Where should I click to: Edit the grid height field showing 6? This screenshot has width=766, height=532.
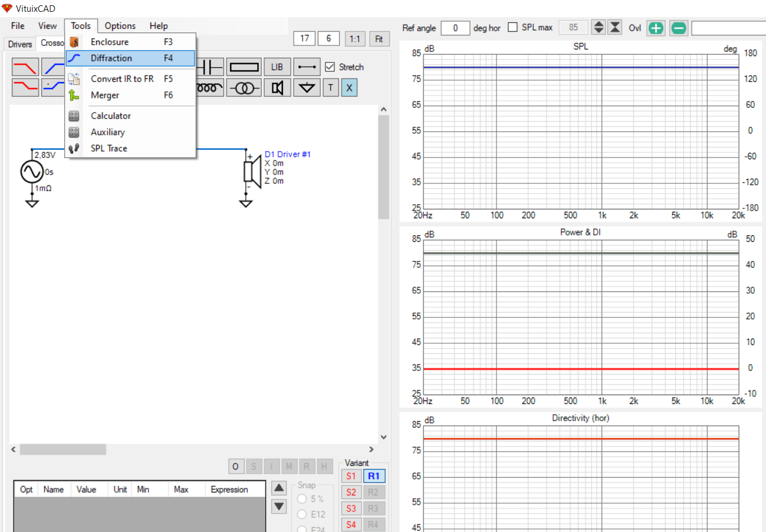328,38
